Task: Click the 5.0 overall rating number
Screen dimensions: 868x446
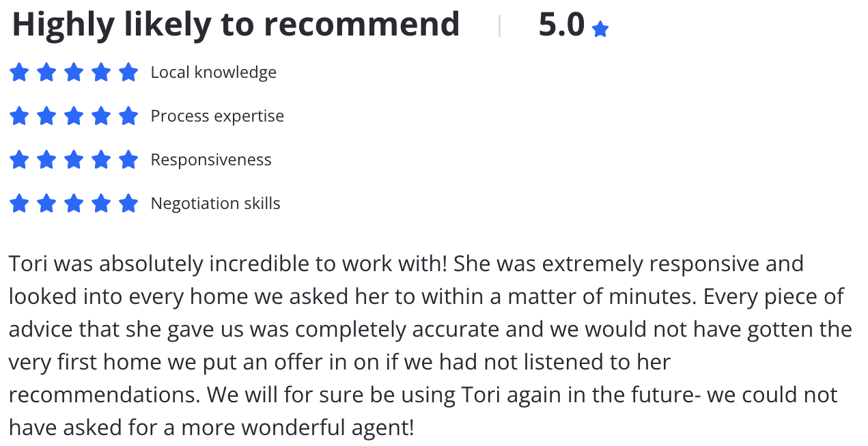Action: click(x=561, y=25)
